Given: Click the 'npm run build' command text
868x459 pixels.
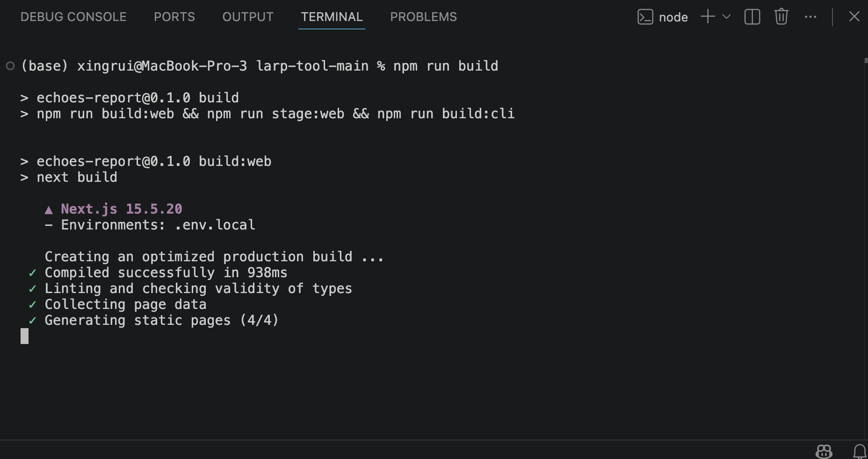Looking at the screenshot, I should pyautogui.click(x=446, y=66).
